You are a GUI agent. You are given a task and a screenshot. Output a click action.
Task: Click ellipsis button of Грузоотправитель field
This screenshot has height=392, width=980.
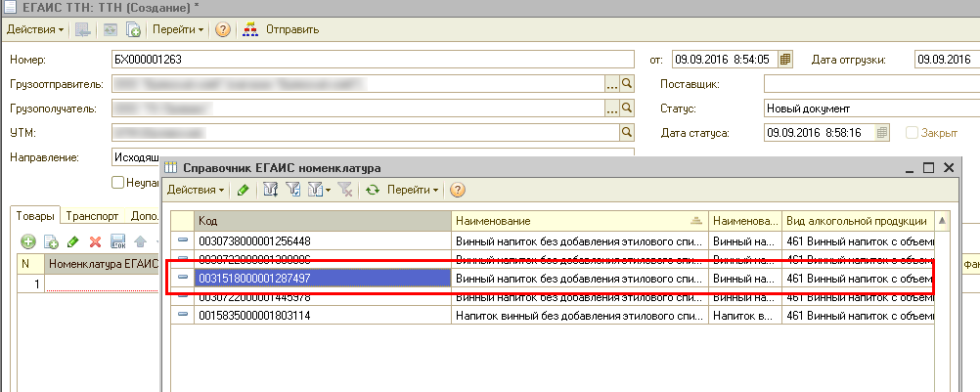click(x=612, y=84)
